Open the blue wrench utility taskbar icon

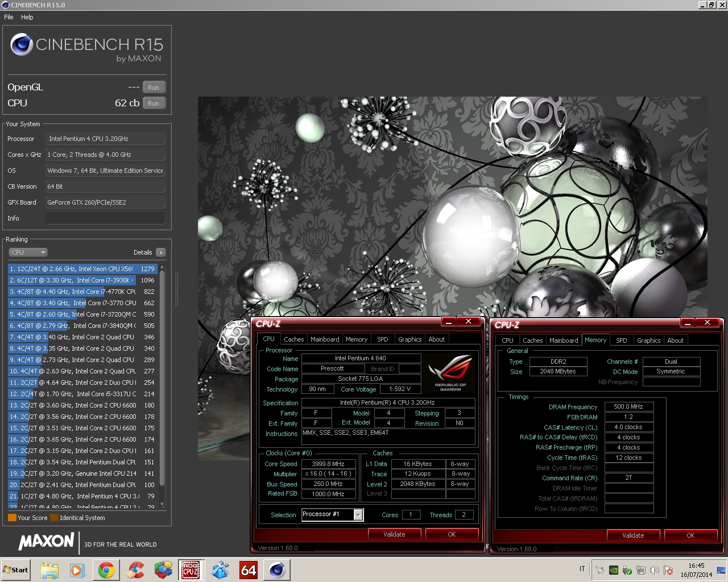(220, 570)
